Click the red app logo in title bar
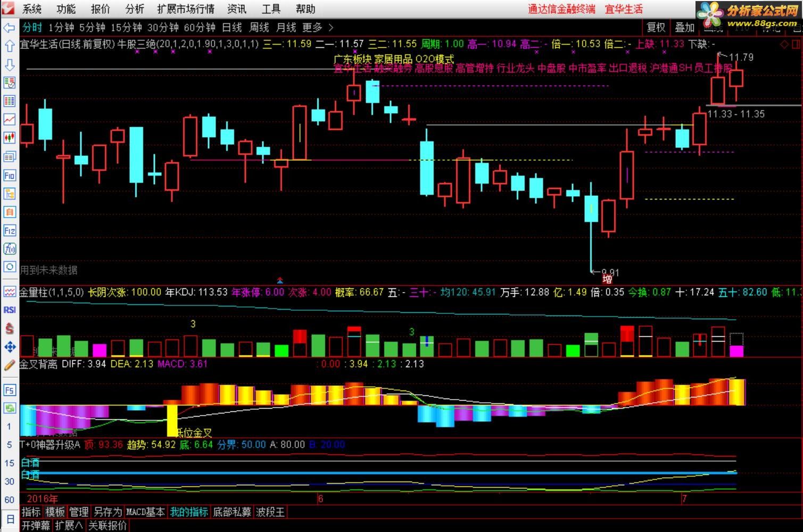803x532 pixels. tap(7, 9)
